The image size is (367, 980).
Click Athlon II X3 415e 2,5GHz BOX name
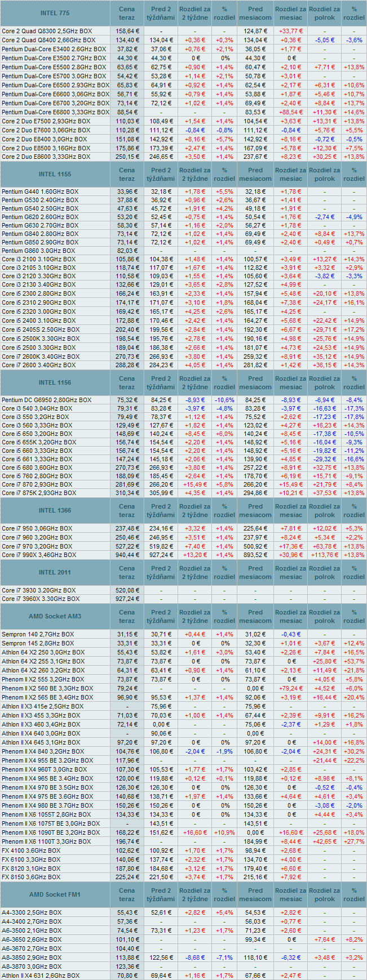click(x=42, y=706)
